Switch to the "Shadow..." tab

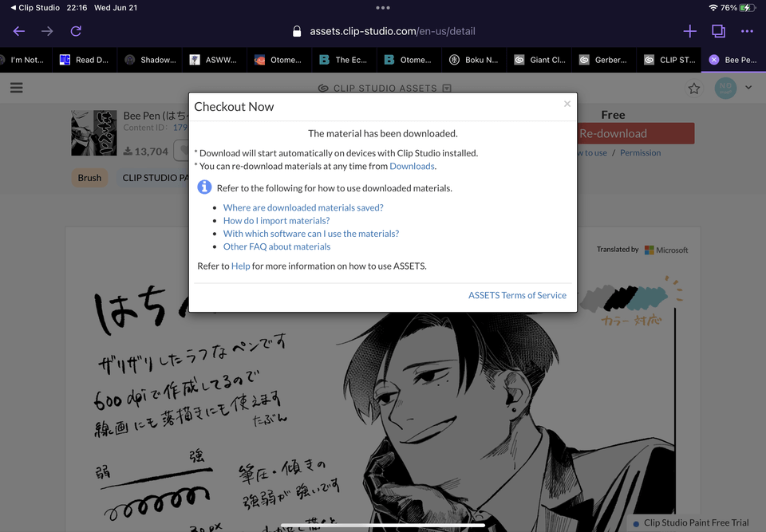[x=149, y=60]
